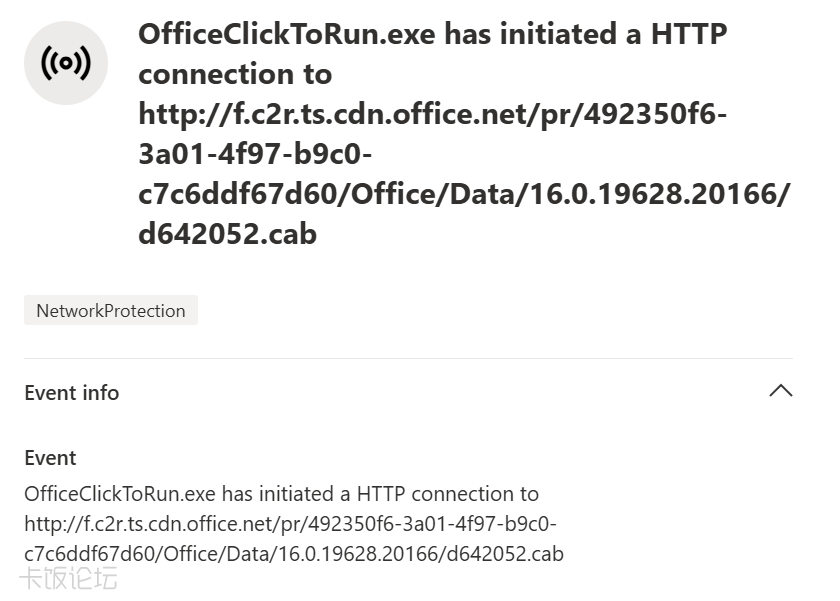The width and height of the screenshot is (840, 601).
Task: Click the Event field label
Action: [50, 458]
